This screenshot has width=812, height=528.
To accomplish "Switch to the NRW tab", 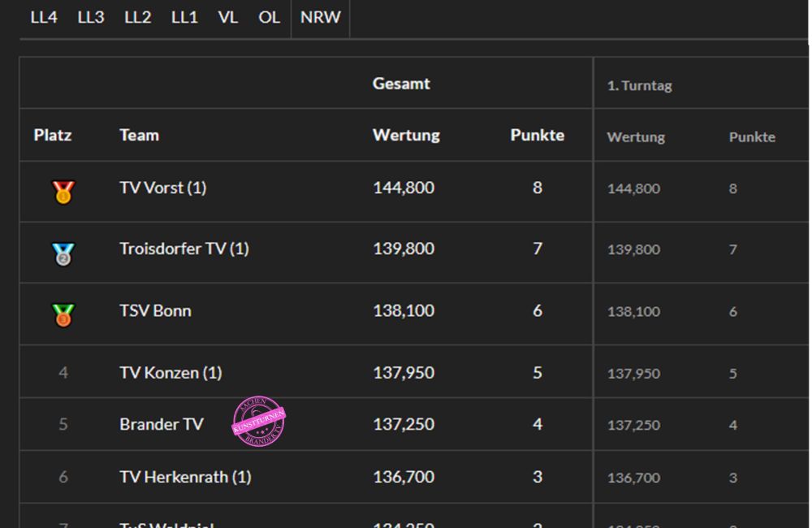I will [x=321, y=17].
